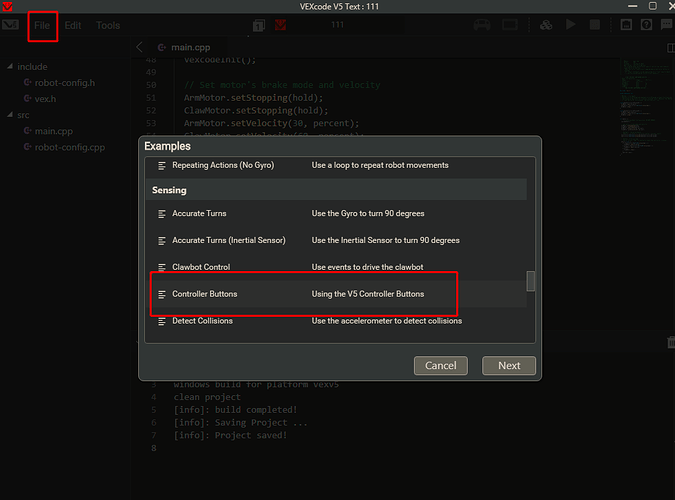Click icon beside Clawbot Control row

162,267
